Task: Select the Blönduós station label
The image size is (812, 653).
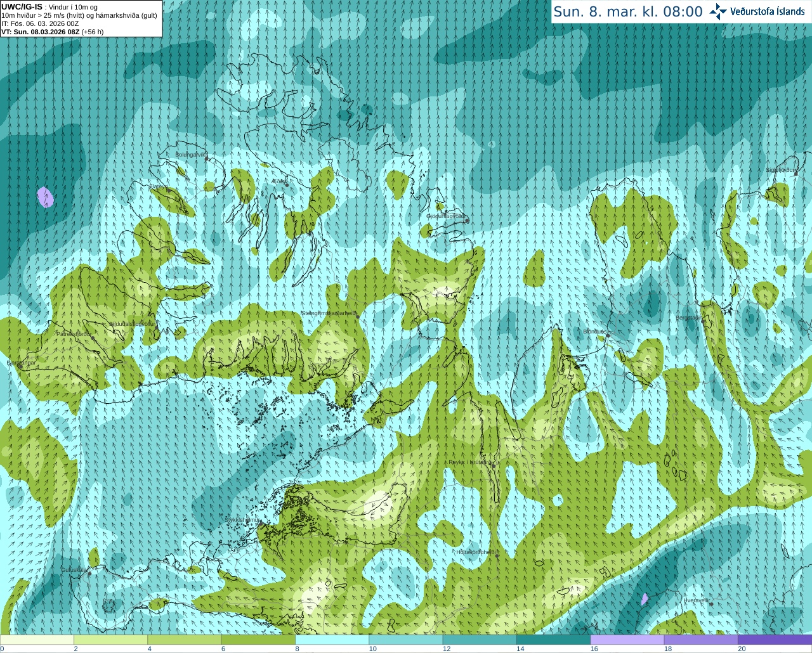Action: click(594, 332)
